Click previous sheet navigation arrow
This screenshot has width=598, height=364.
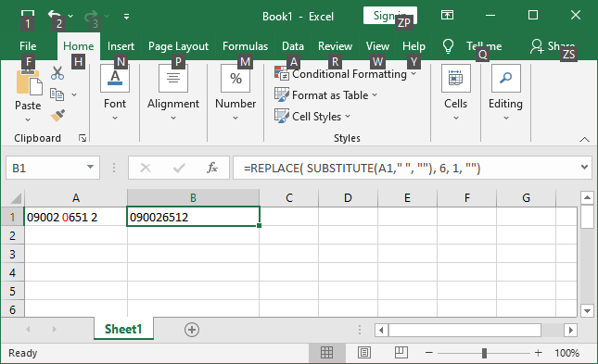pyautogui.click(x=28, y=330)
